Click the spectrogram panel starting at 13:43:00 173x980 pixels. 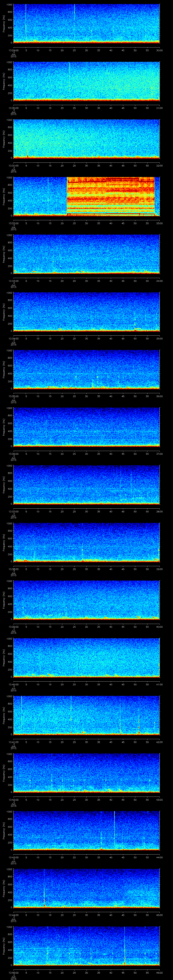(86, 831)
